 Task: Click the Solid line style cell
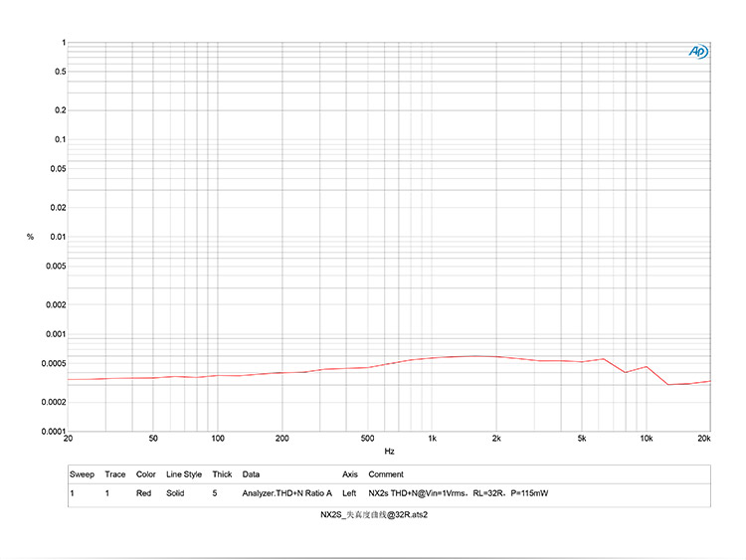tap(178, 493)
